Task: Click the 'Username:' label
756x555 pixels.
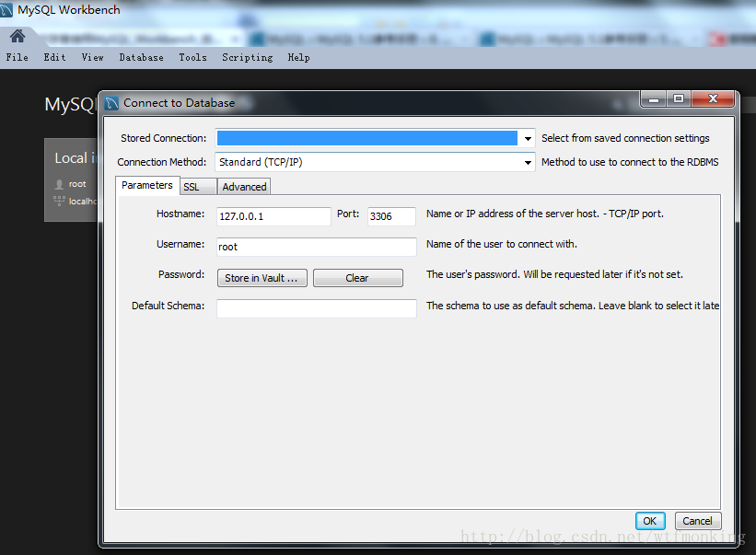Action: point(180,244)
